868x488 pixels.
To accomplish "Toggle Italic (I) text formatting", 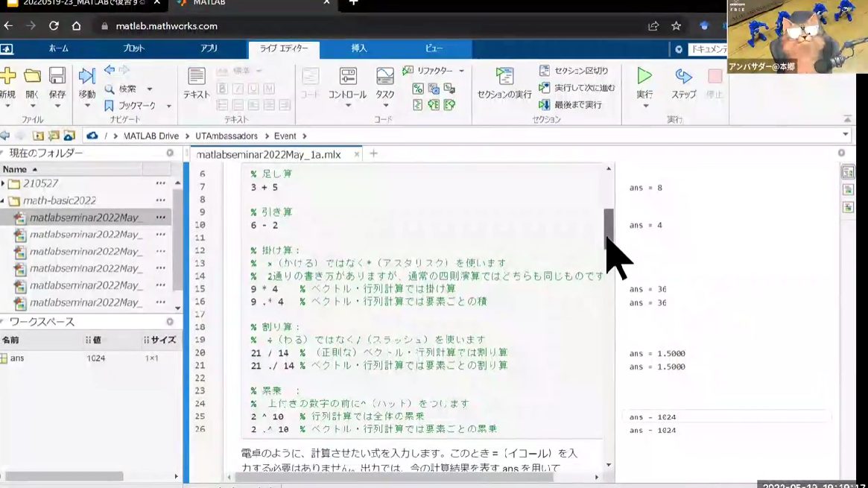I will tap(238, 89).
